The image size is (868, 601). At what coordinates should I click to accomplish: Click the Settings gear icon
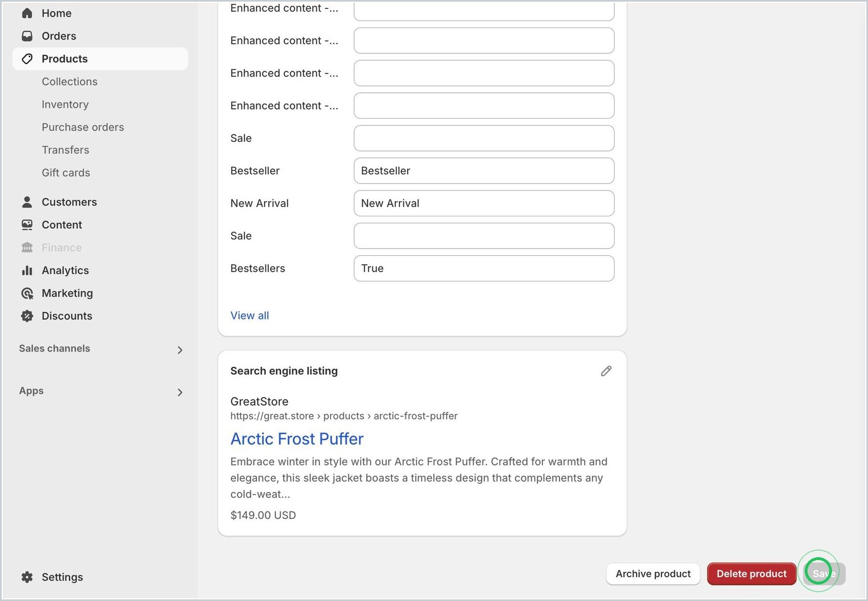point(27,577)
